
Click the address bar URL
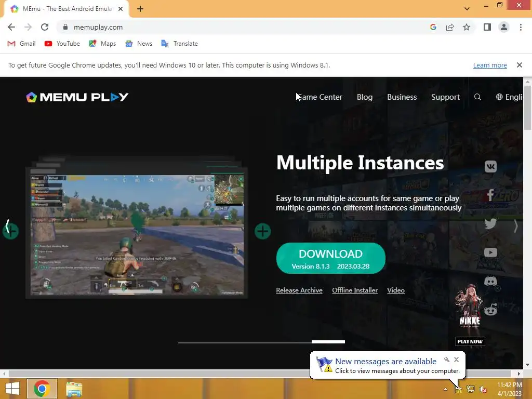(98, 27)
